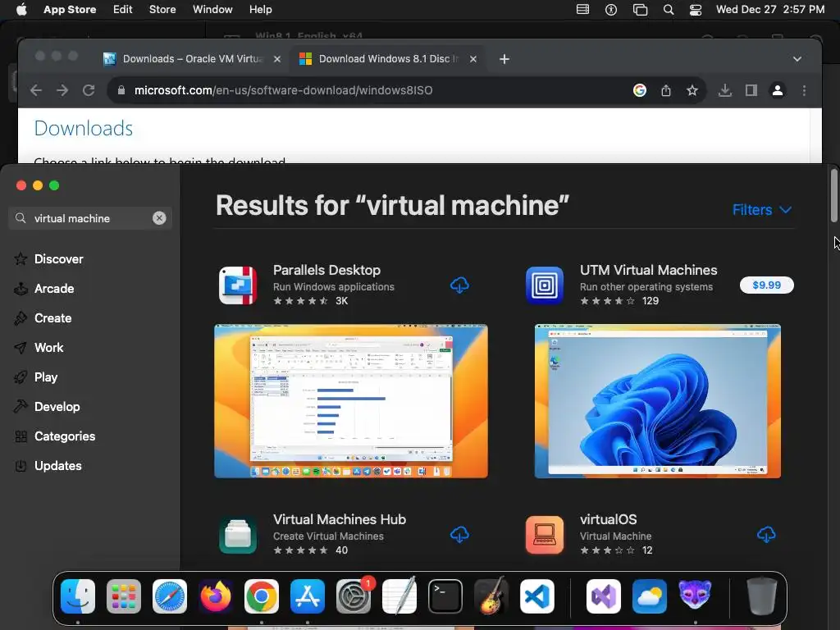Image resolution: width=840 pixels, height=630 pixels.
Task: Open the virtualOS app icon
Action: click(545, 535)
